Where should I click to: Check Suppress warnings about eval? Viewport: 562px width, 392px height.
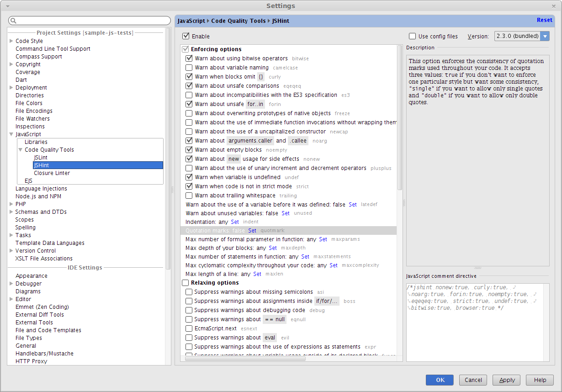[189, 338]
